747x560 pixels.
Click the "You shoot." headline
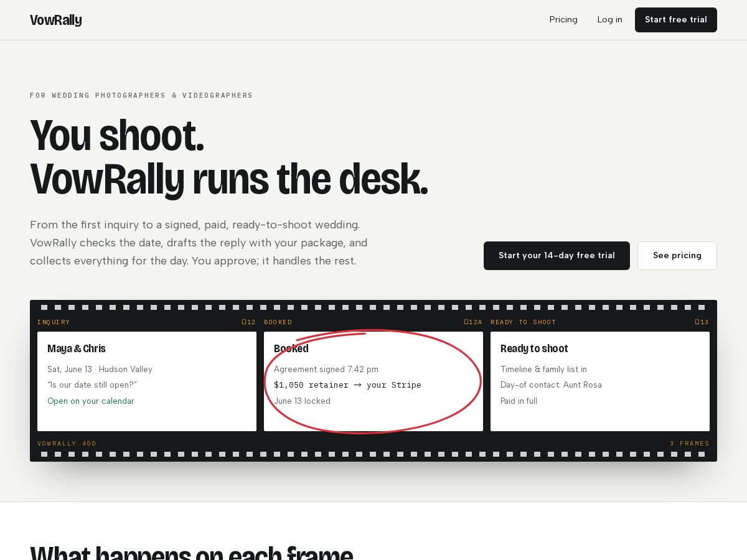[x=117, y=136]
